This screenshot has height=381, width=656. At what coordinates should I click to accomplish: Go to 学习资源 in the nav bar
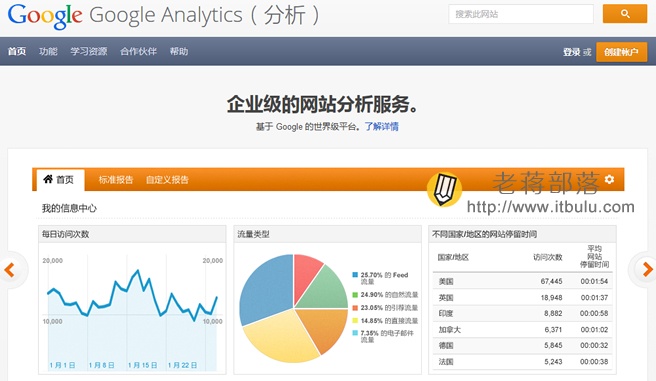tap(89, 51)
